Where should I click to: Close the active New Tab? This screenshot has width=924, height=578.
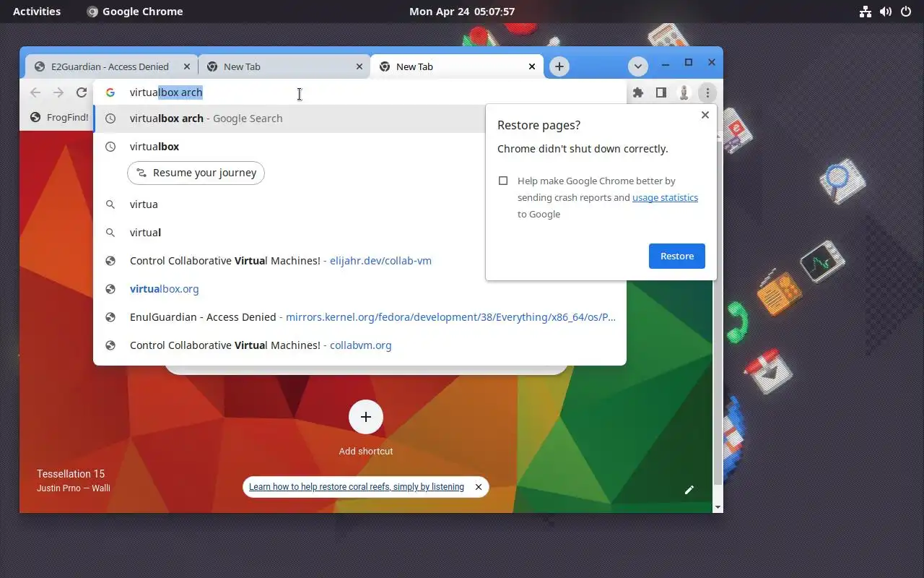(532, 66)
